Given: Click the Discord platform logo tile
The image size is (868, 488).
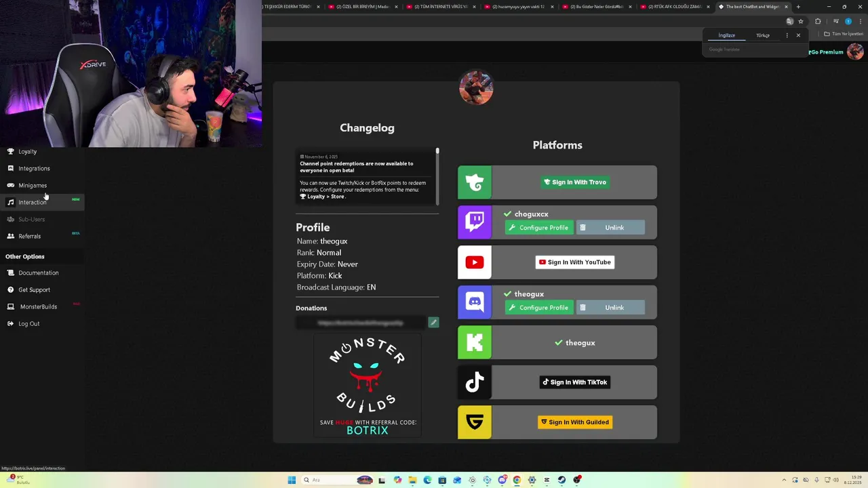Looking at the screenshot, I should pyautogui.click(x=475, y=302).
